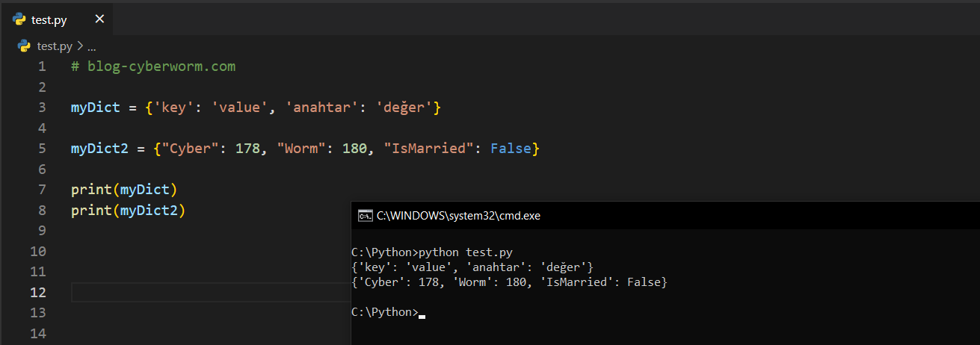Close the test.py editor tab
This screenshot has width=980, height=345.
point(99,19)
